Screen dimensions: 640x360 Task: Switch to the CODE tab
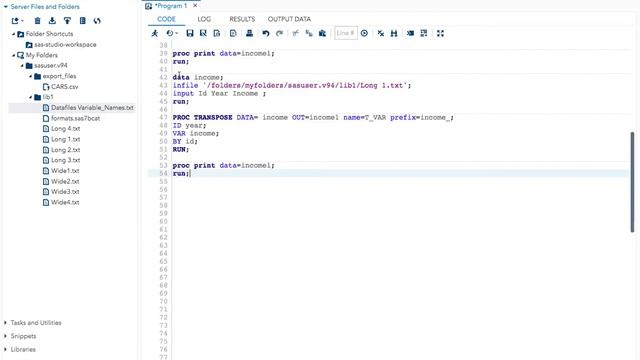click(167, 19)
